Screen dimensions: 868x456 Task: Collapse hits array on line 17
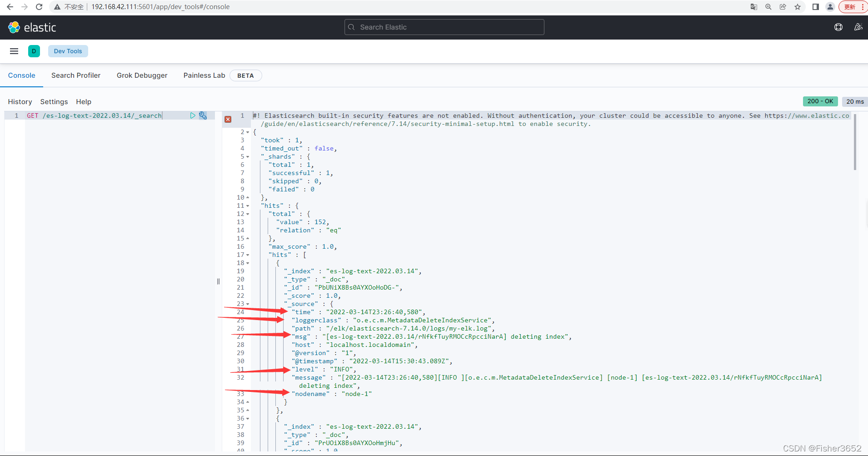(x=248, y=255)
